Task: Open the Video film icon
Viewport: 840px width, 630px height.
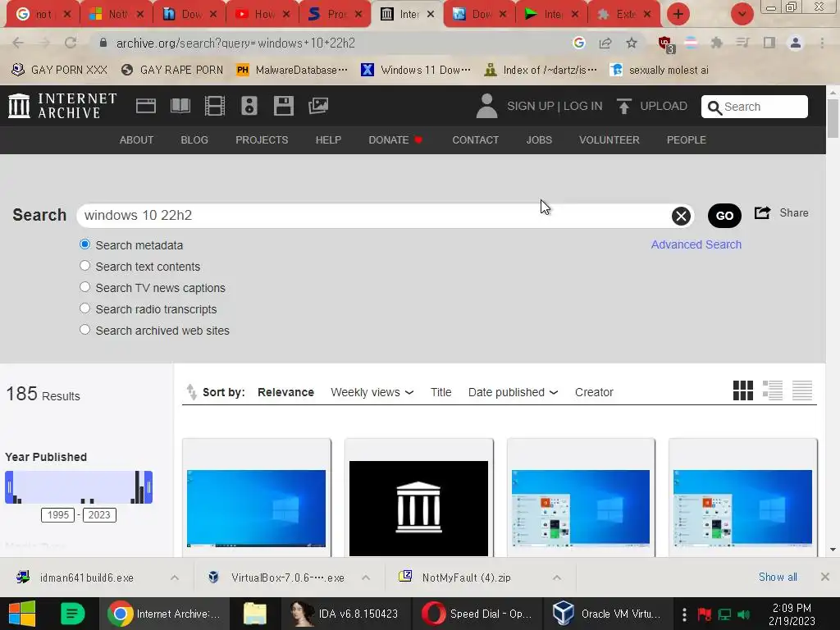Action: point(214,106)
